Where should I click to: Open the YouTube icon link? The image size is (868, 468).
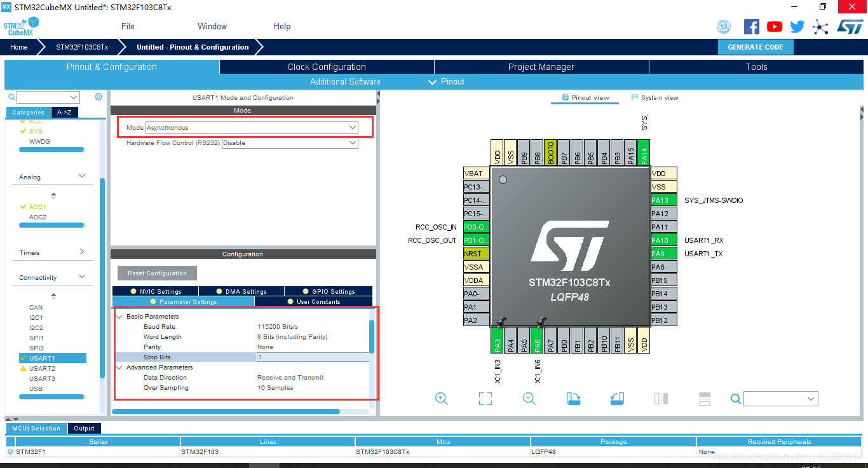click(x=775, y=27)
